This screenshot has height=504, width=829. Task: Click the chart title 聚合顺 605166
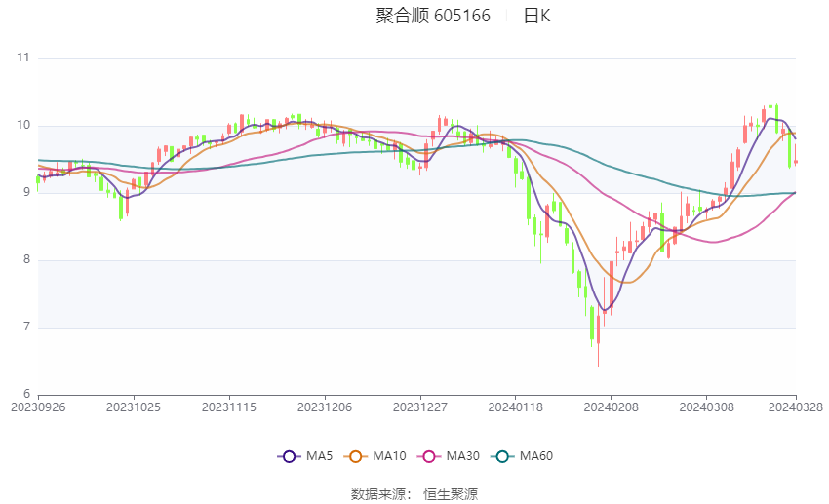point(433,16)
